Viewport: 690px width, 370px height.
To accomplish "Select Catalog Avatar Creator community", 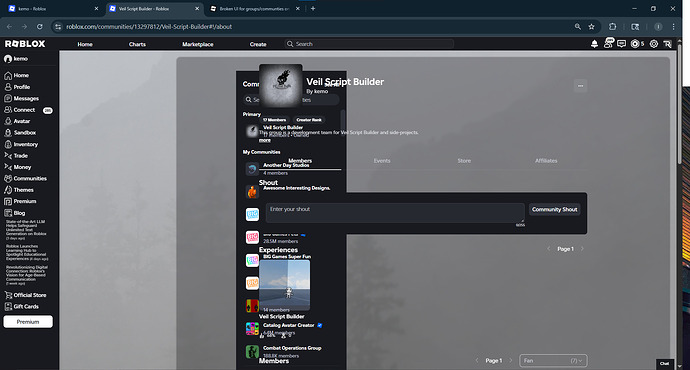I will pos(289,325).
